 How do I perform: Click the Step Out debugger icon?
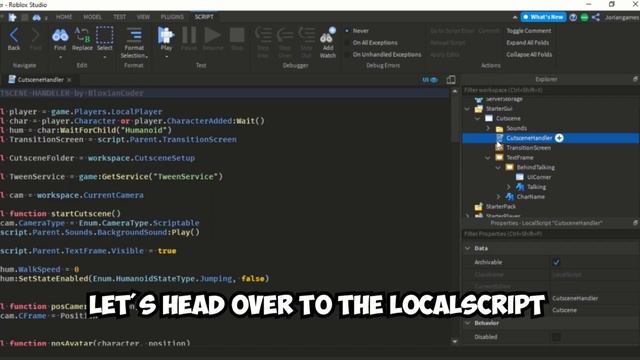click(x=306, y=35)
